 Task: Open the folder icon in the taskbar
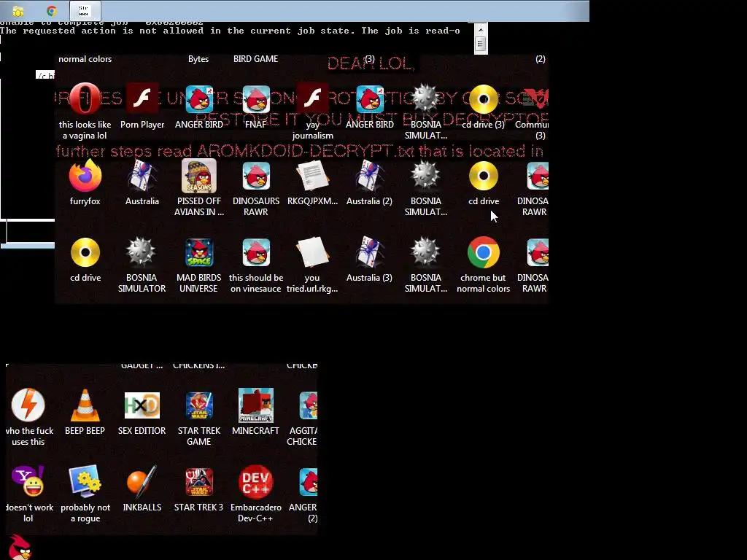click(x=18, y=10)
